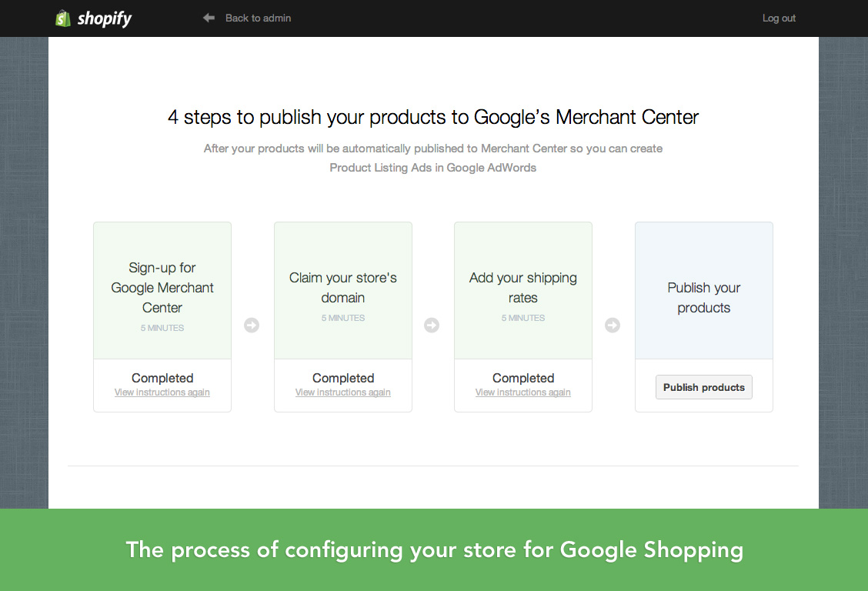Viewport: 868px width, 591px height.
Task: Click the shopify wordmark text
Action: point(105,18)
